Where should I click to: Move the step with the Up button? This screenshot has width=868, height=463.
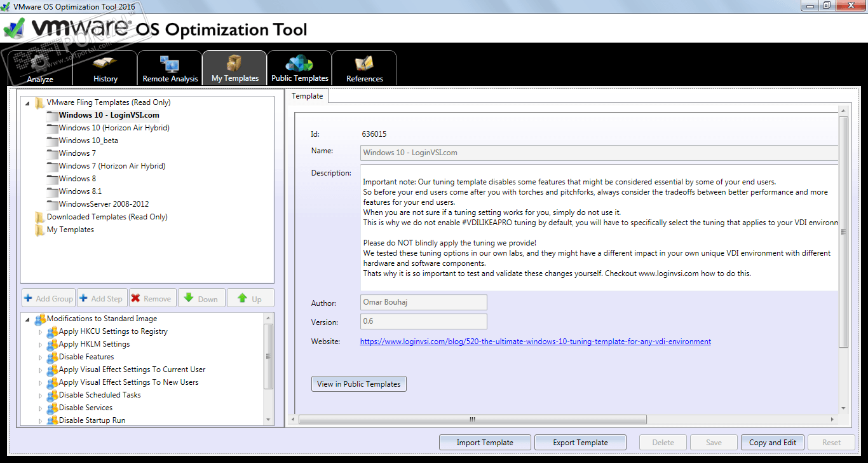250,298
